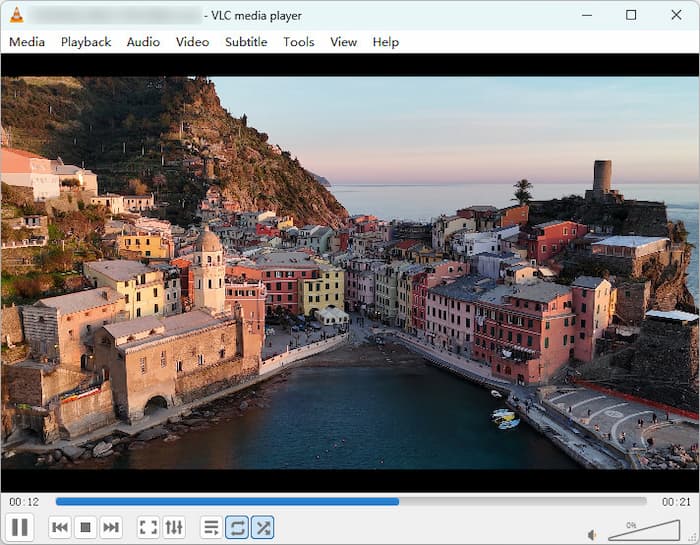Viewport: 700px width, 545px height.
Task: Jump to previous media track
Action: (60, 527)
